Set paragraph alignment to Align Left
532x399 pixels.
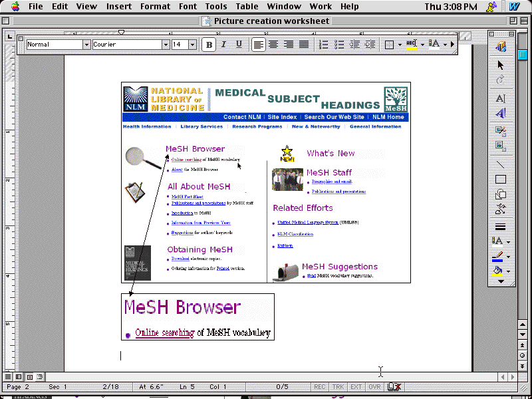(259, 45)
